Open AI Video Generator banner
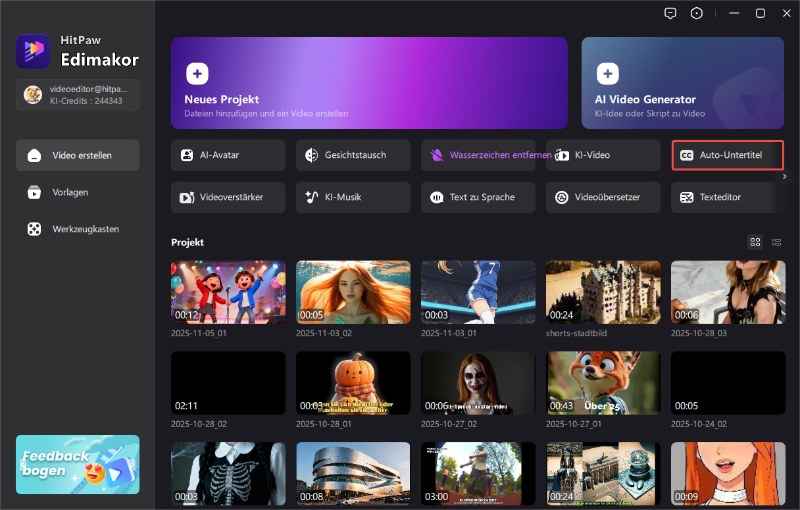Image resolution: width=800 pixels, height=510 pixels. pos(683,83)
